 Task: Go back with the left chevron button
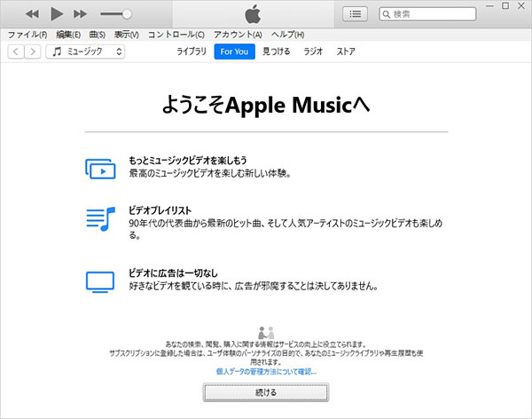click(x=16, y=51)
